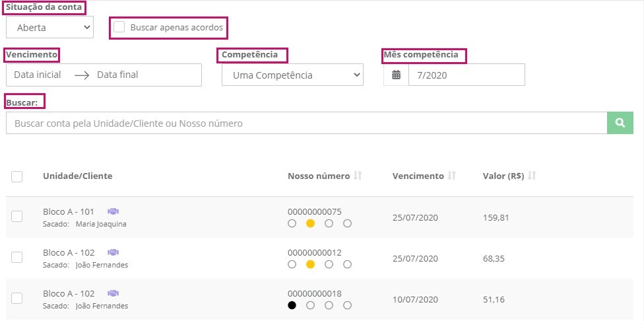This screenshot has width=644, height=321.
Task: Click the Unidade/Cliente column header
Action: [x=78, y=176]
